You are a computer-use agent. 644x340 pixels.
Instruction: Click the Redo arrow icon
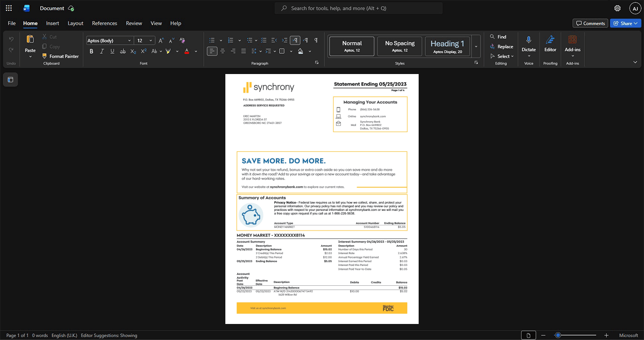coord(11,50)
